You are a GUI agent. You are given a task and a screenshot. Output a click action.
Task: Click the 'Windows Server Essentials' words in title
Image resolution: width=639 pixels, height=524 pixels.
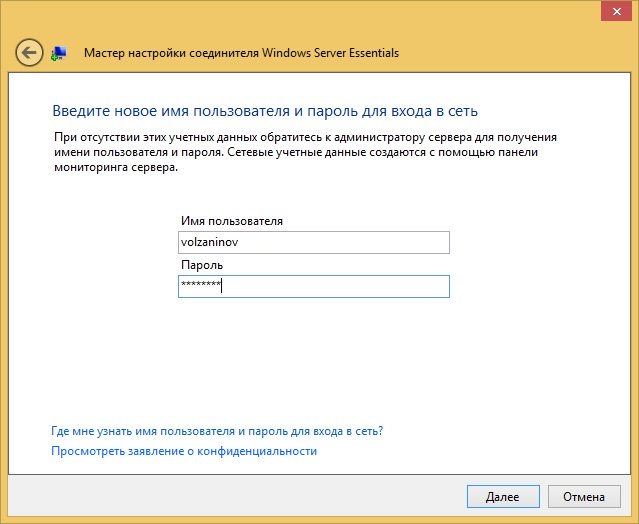(330, 53)
